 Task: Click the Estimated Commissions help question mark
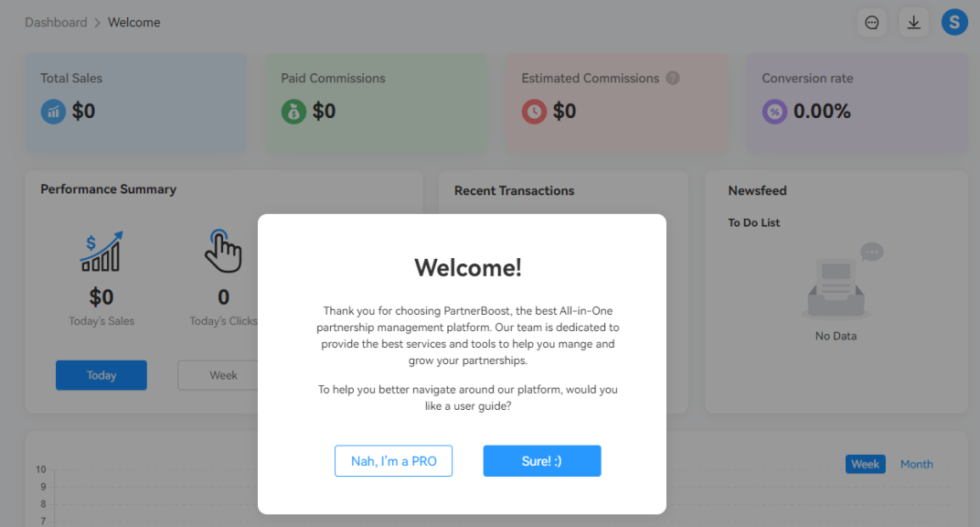[x=673, y=78]
